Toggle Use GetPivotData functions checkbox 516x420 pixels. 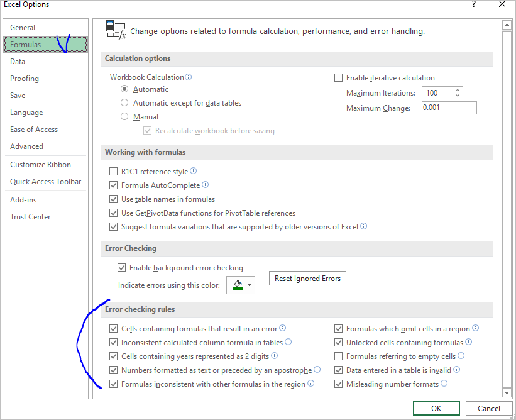pyautogui.click(x=113, y=213)
